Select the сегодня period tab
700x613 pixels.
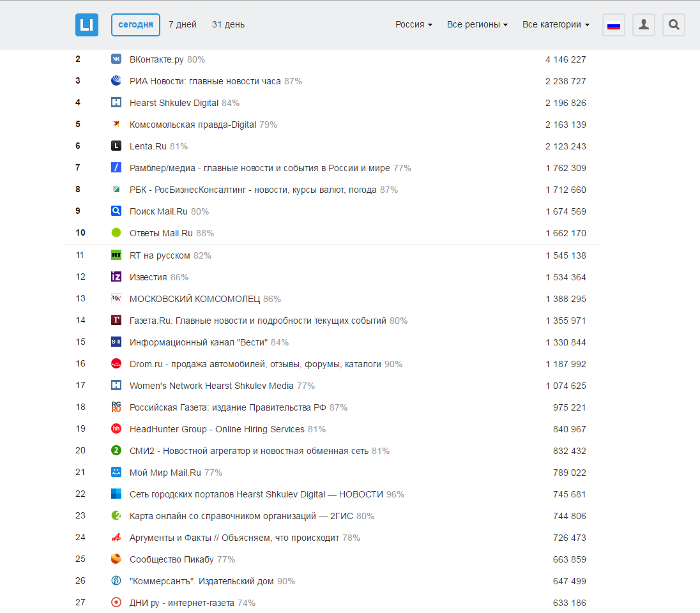135,25
